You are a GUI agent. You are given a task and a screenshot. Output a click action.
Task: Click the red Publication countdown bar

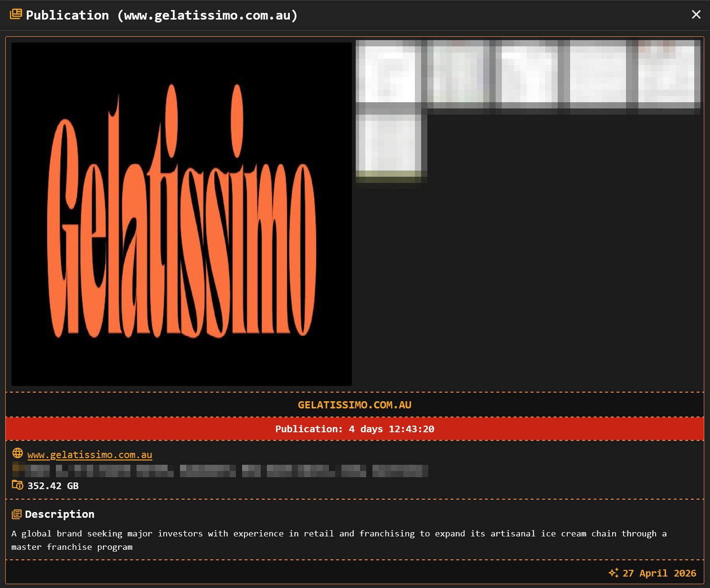pos(354,429)
